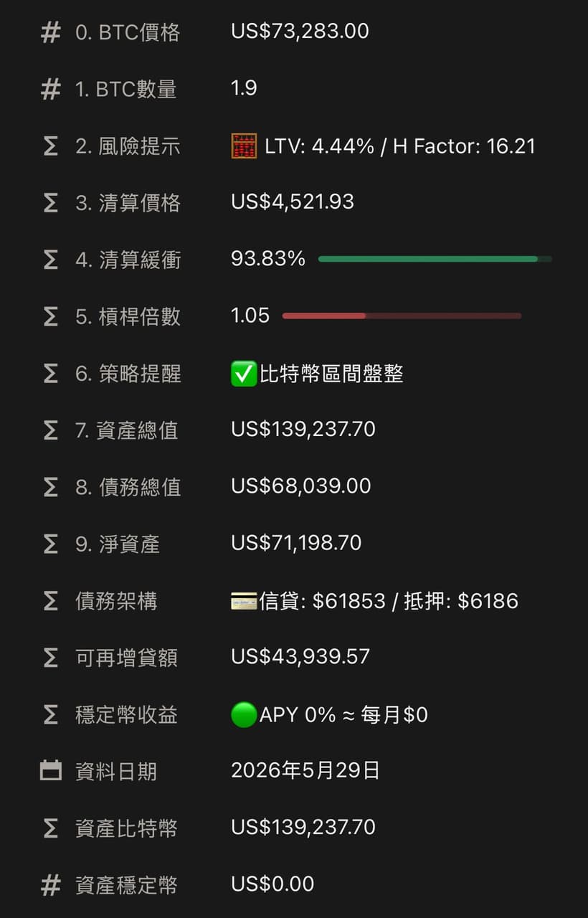The image size is (588, 918).
Task: Click the calendar icon beside 資料日期
Action: point(51,772)
